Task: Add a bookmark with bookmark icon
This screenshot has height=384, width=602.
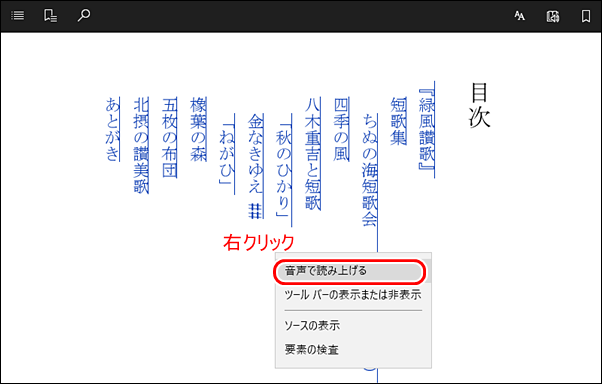Action: [586, 16]
